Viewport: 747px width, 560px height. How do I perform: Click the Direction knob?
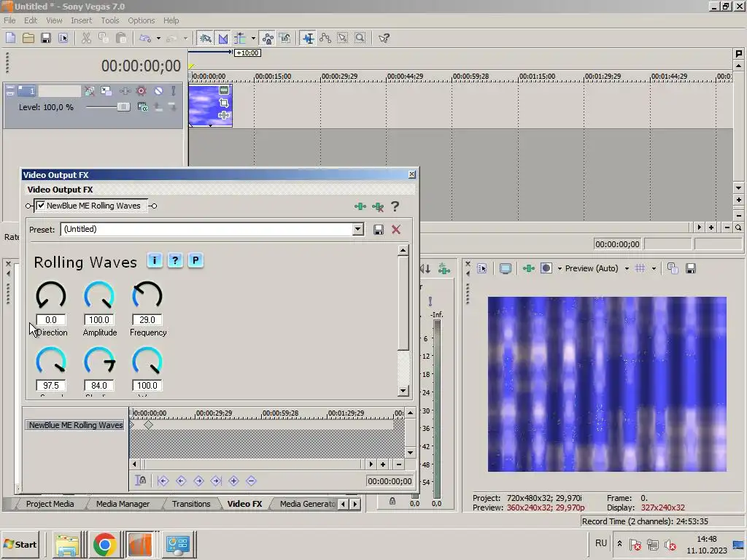(51, 296)
